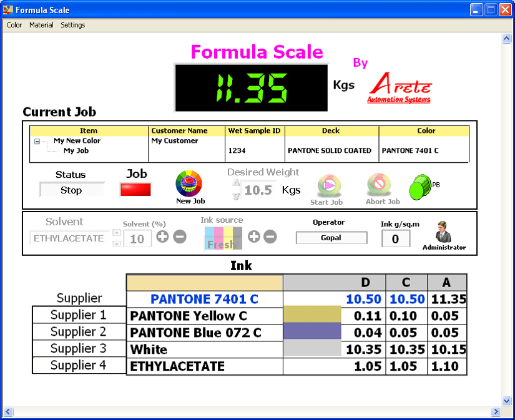
Task: Minimize the Formula Scale window
Action: 476,10
